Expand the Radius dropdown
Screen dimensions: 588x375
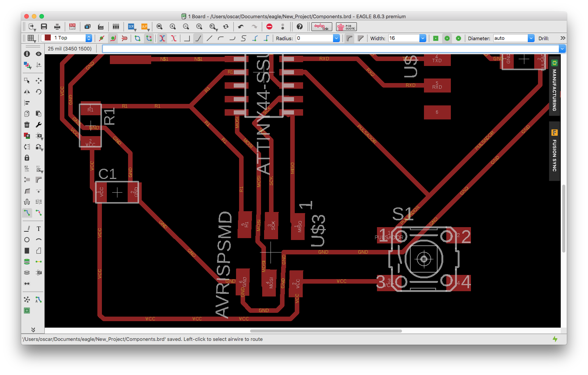click(336, 38)
